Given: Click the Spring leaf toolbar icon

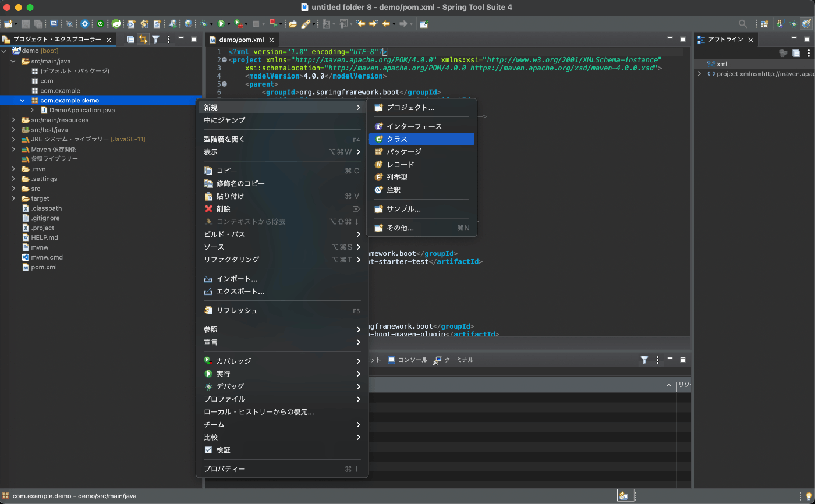Looking at the screenshot, I should tap(116, 24).
